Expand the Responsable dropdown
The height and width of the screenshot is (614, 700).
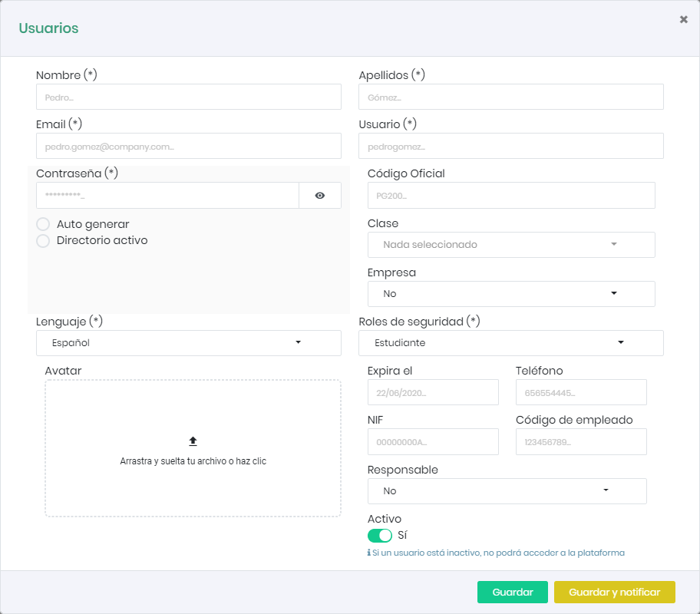click(x=507, y=491)
